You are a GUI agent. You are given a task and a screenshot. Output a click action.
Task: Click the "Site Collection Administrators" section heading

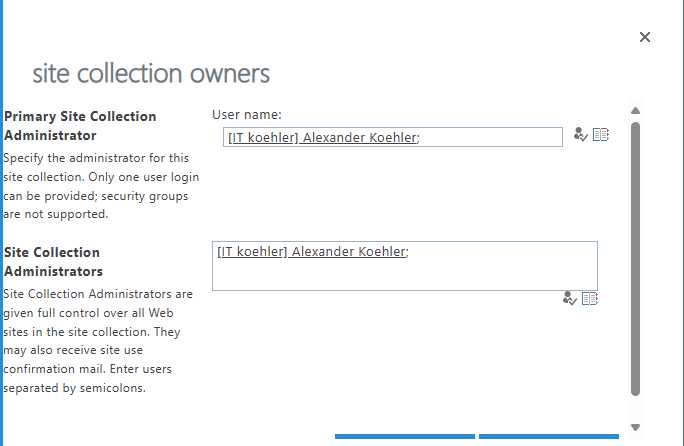point(52,261)
